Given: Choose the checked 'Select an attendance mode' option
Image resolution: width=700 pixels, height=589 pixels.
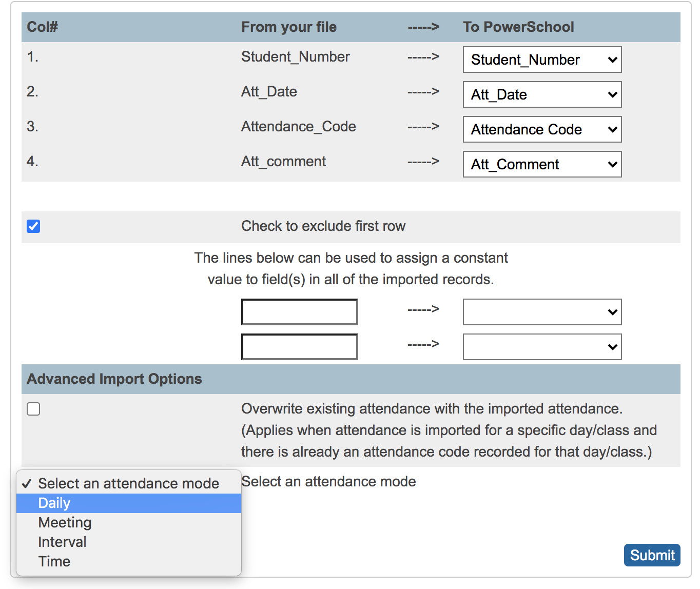Looking at the screenshot, I should click(128, 484).
